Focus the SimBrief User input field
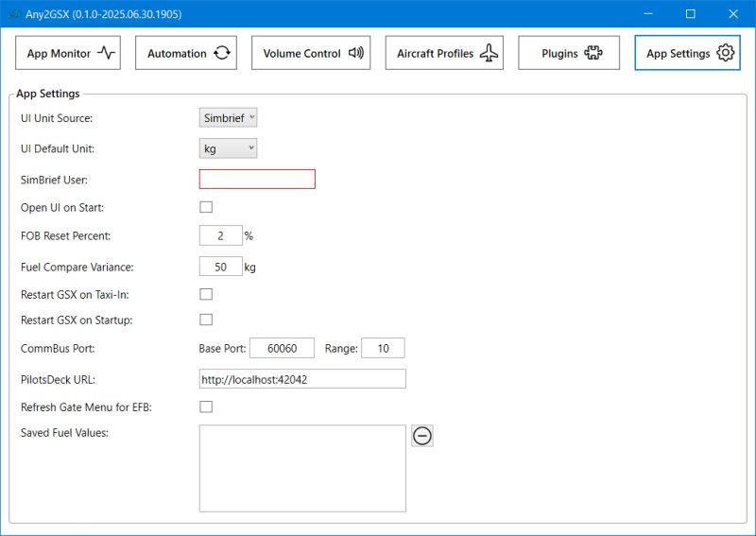This screenshot has height=536, width=756. tap(257, 179)
